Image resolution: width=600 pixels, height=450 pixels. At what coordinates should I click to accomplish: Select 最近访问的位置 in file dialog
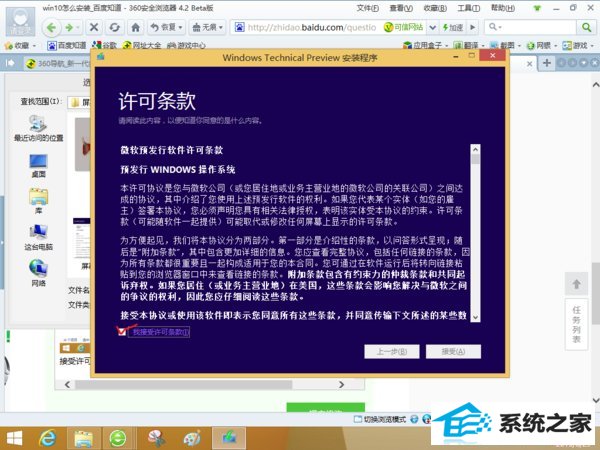click(38, 129)
